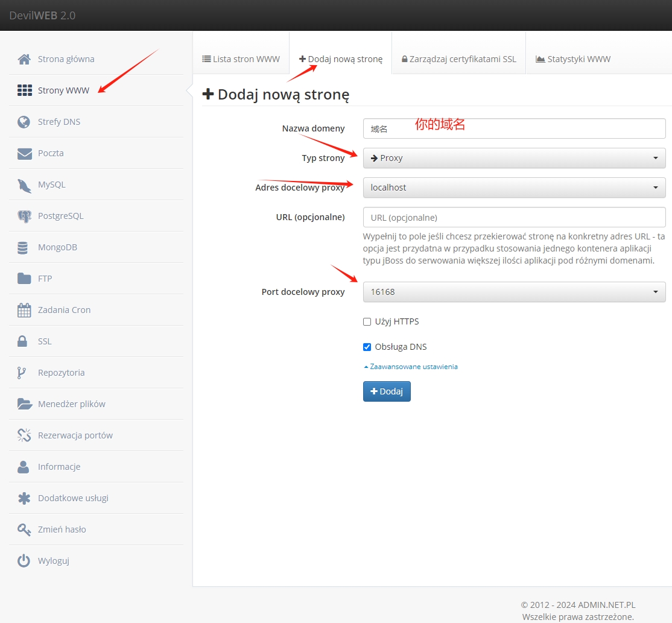
Task: Click the home icon beside Strona główna
Action: (24, 59)
